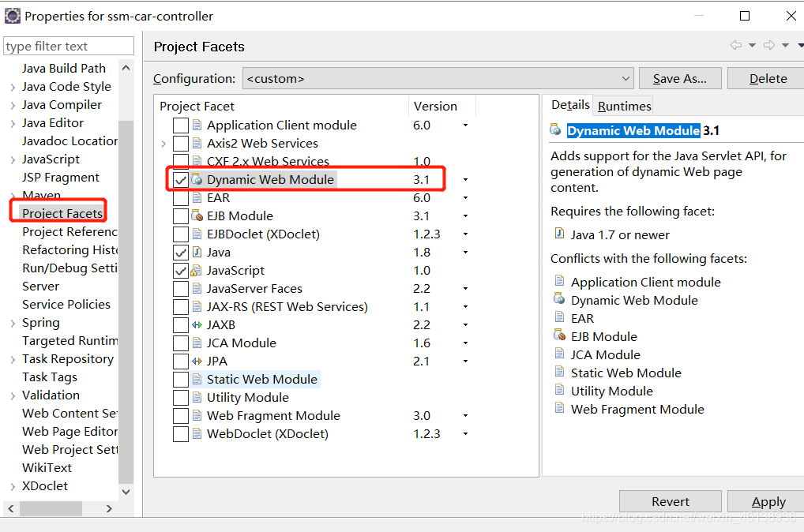Click the Dynamic Web Module facet globe icon
Screen dimensions: 804x532
coord(196,179)
